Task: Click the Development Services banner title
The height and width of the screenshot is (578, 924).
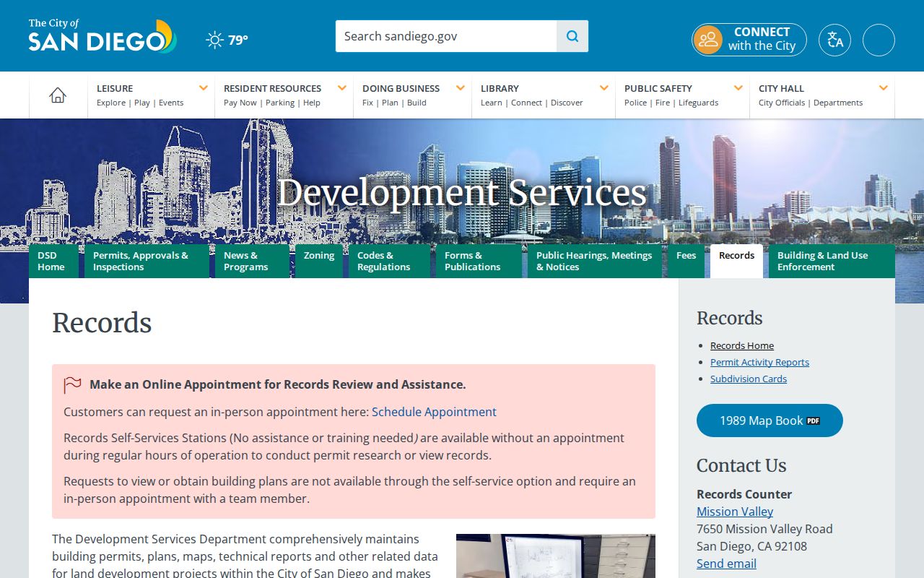Action: click(x=462, y=193)
